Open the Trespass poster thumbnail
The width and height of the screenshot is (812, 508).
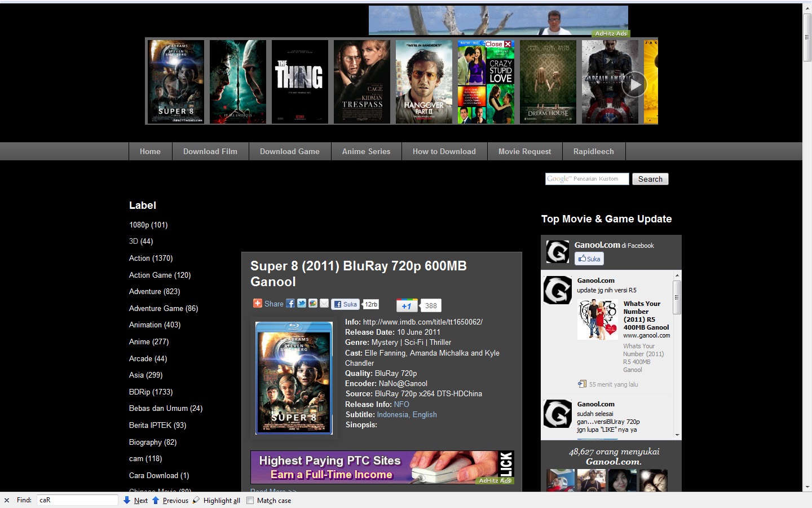(x=362, y=81)
